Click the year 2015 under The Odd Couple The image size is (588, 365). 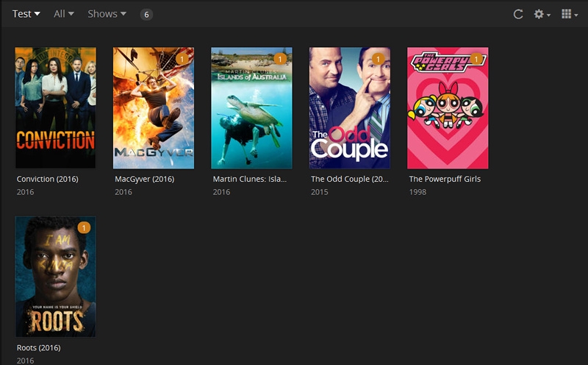[320, 192]
